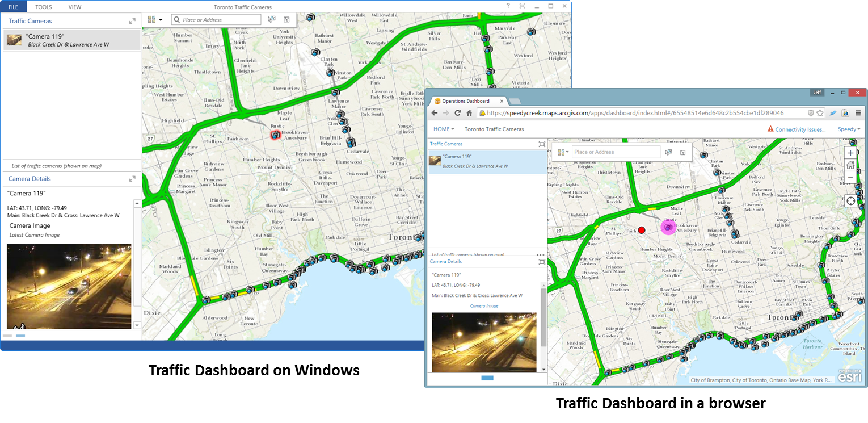Click the Camera Details scroll-up arrow in Windows dashboard
868x423 pixels.
click(136, 203)
